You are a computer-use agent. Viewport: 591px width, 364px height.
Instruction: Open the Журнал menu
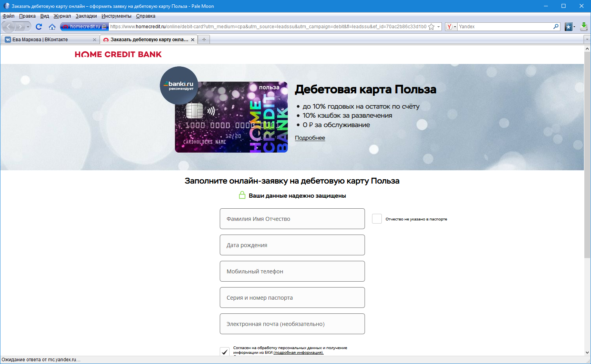[62, 16]
